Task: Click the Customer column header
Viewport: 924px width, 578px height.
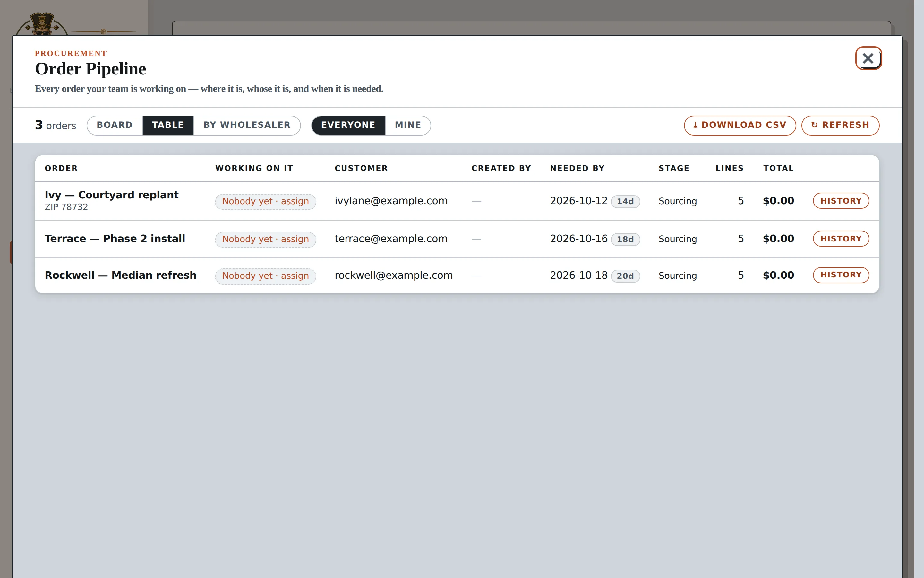Action: (361, 168)
